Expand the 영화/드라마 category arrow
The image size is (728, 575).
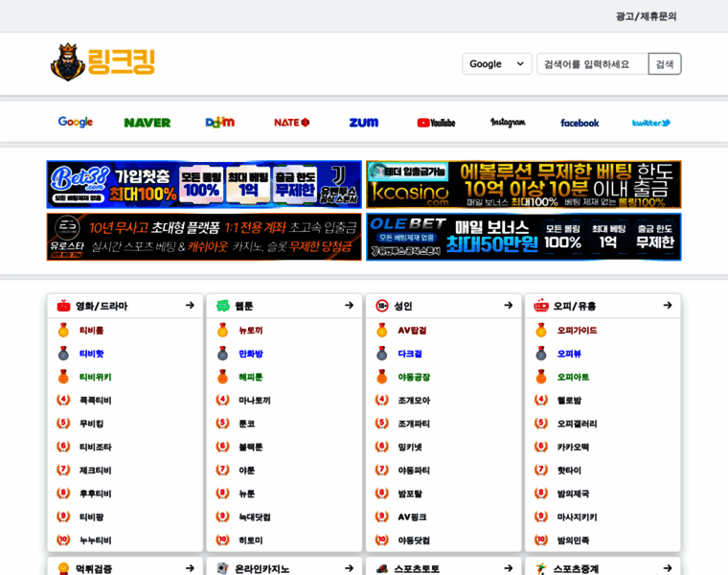click(x=190, y=306)
